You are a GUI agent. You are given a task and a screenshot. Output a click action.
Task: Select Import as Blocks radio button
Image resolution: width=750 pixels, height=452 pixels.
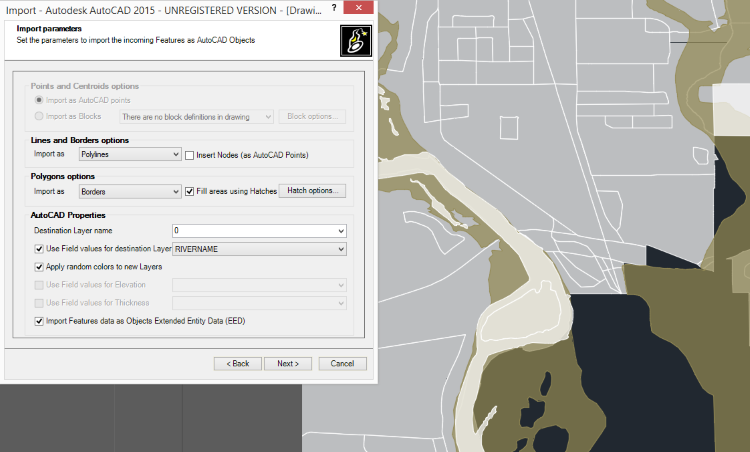pyautogui.click(x=39, y=116)
